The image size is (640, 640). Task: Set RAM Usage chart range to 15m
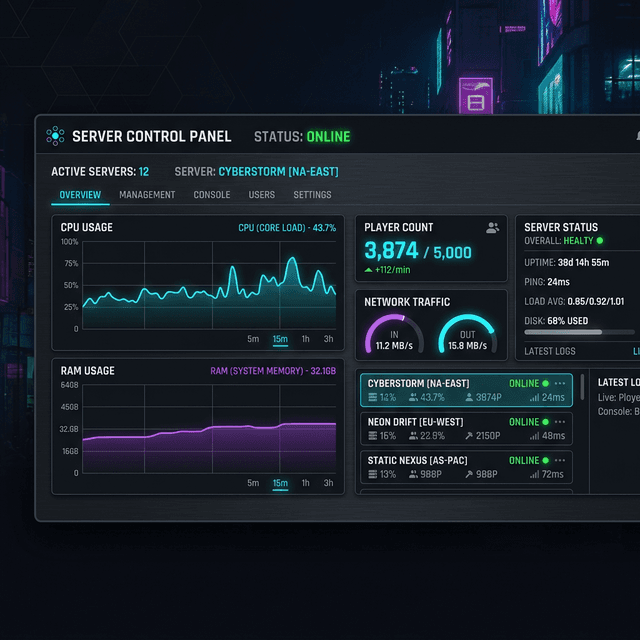280,483
